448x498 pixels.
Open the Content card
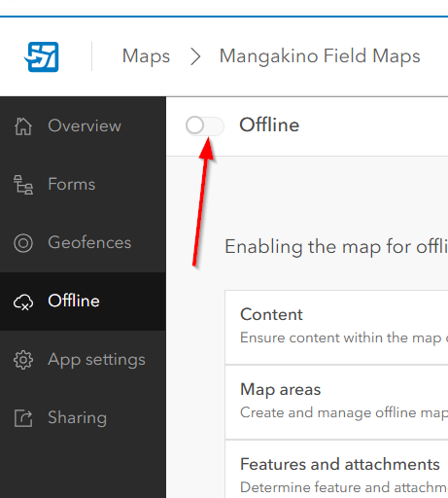coord(336,327)
